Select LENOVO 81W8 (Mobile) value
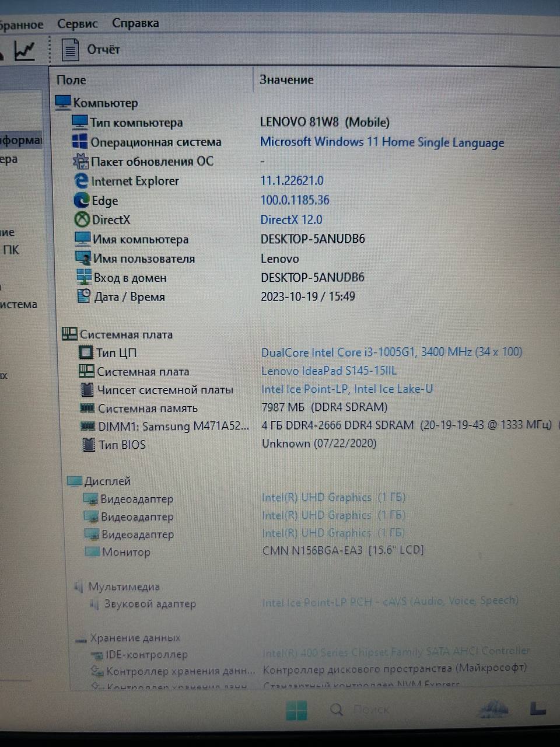The image size is (560, 747). tap(325, 122)
